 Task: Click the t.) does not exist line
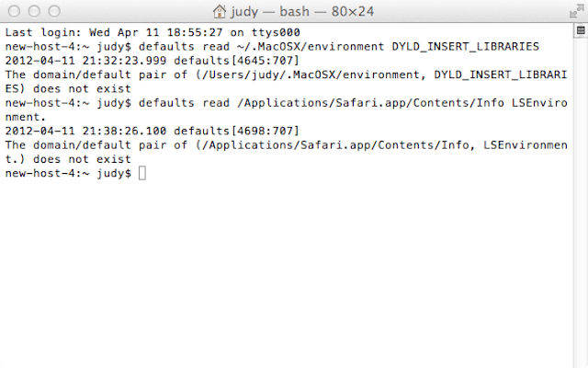tap(68, 159)
